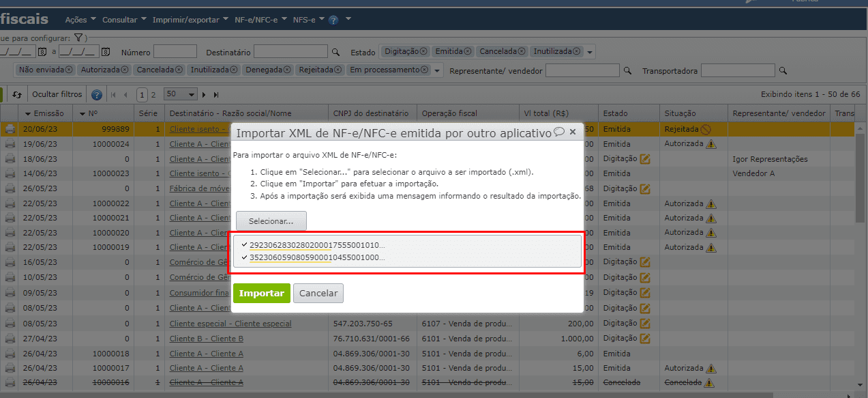Go to the next page of results

pos(204,94)
